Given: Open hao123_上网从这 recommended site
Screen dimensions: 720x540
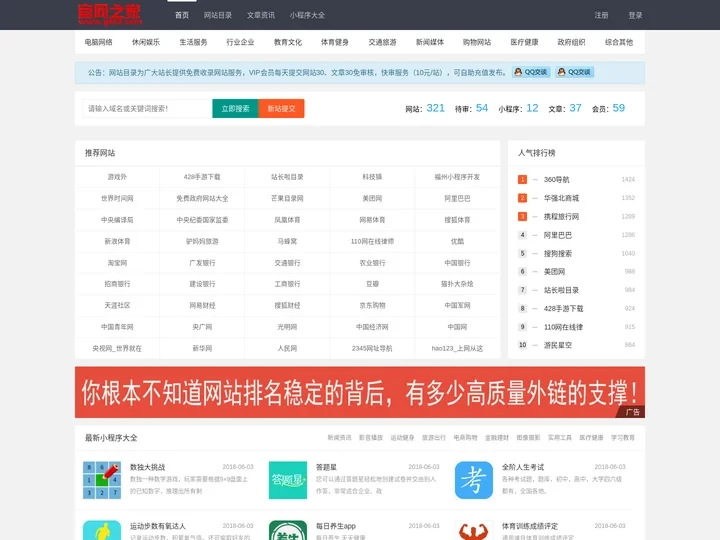Looking at the screenshot, I should click(457, 349).
